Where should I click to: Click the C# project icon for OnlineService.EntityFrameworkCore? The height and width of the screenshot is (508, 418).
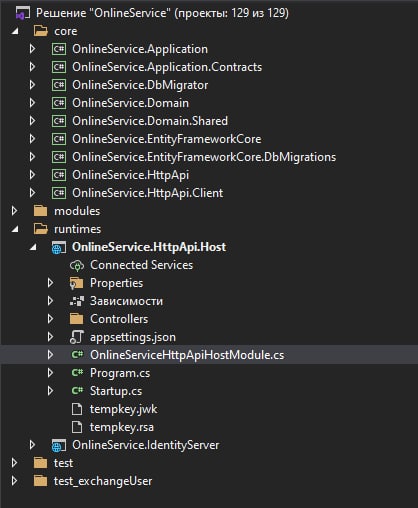tap(59, 139)
